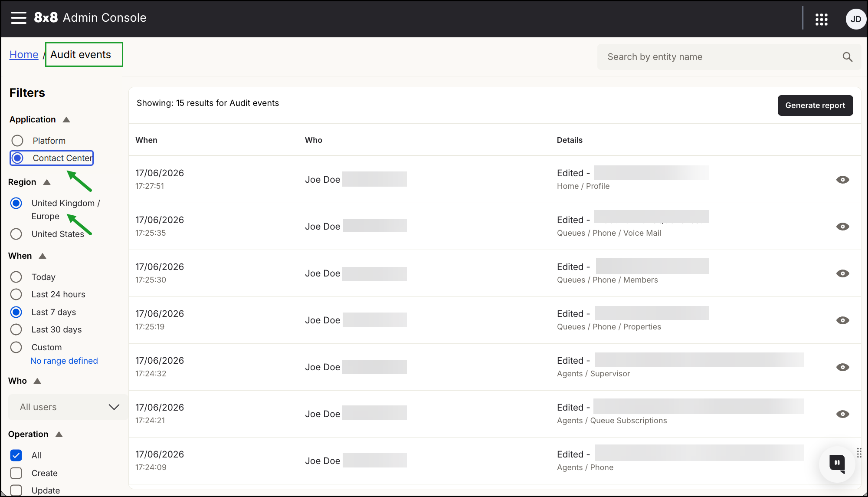The image size is (868, 497).
Task: Filter events by Today
Action: click(x=16, y=277)
